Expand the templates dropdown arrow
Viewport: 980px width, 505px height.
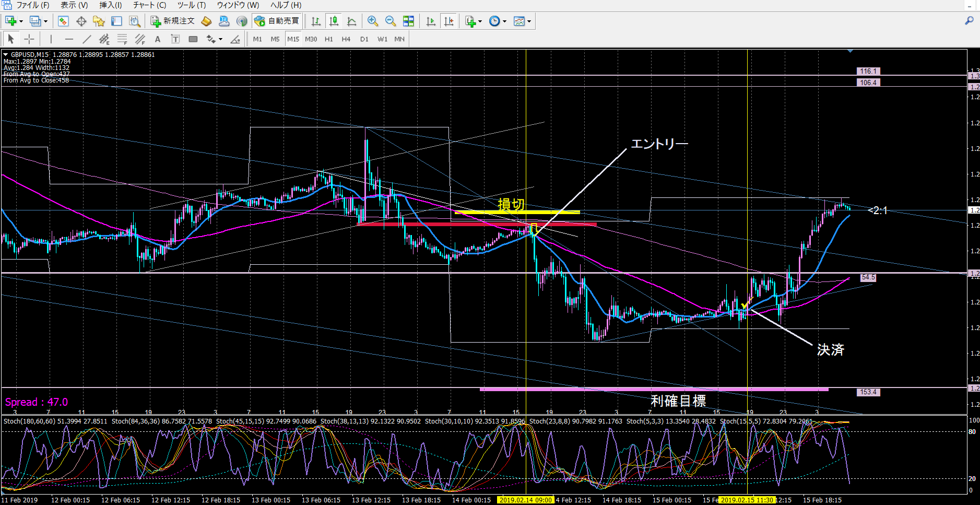tap(529, 21)
